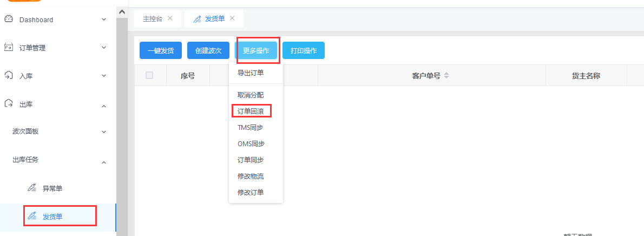Click the 发货单 sidebar pencil icon
The width and height of the screenshot is (644, 236).
click(x=32, y=215)
